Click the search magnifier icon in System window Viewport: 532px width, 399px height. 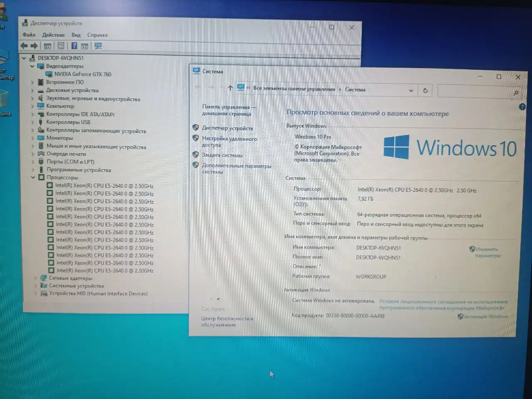point(516,92)
